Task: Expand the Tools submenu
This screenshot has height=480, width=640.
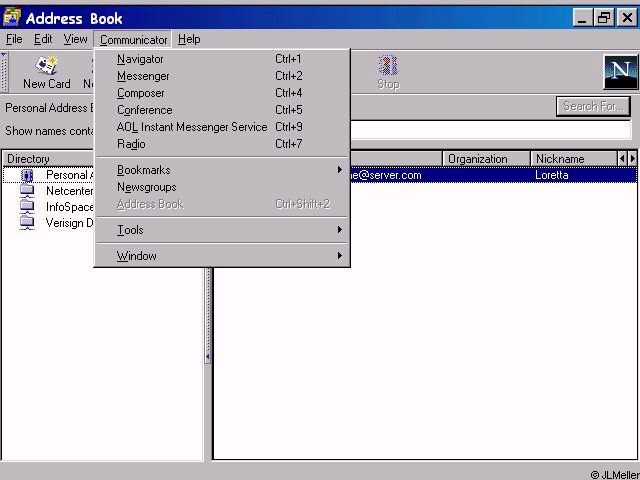Action: (222, 230)
